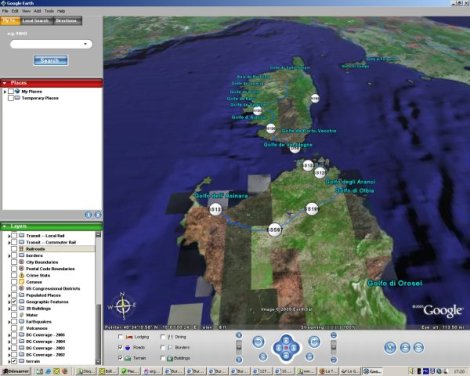Viewport: 470px width, 376px height.
Task: Open the Edit menu
Action: [15, 11]
